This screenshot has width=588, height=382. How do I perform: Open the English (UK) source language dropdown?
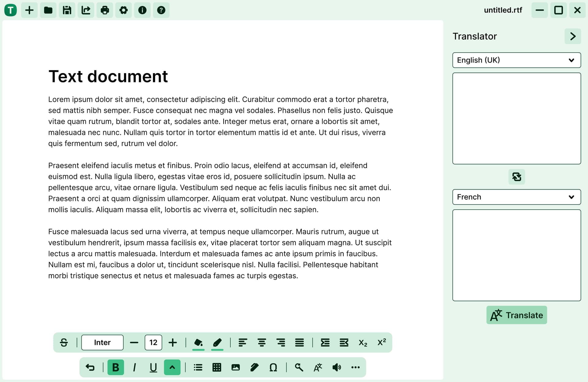click(516, 60)
